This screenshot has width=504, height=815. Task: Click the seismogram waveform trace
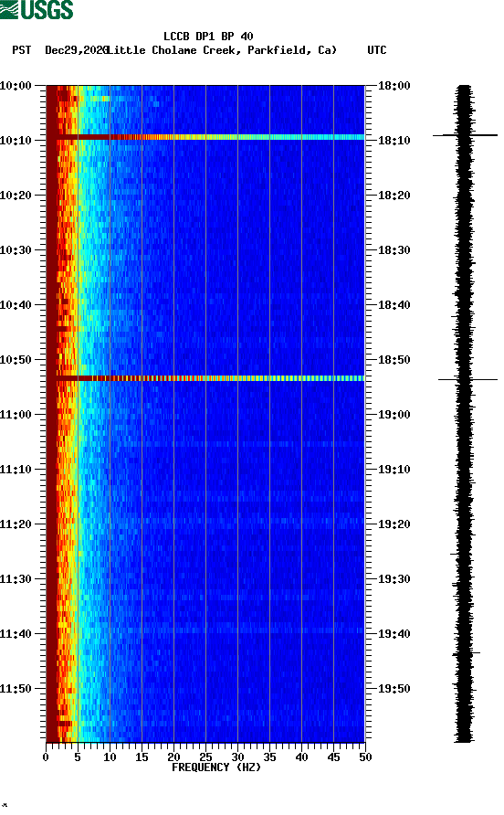tap(464, 413)
